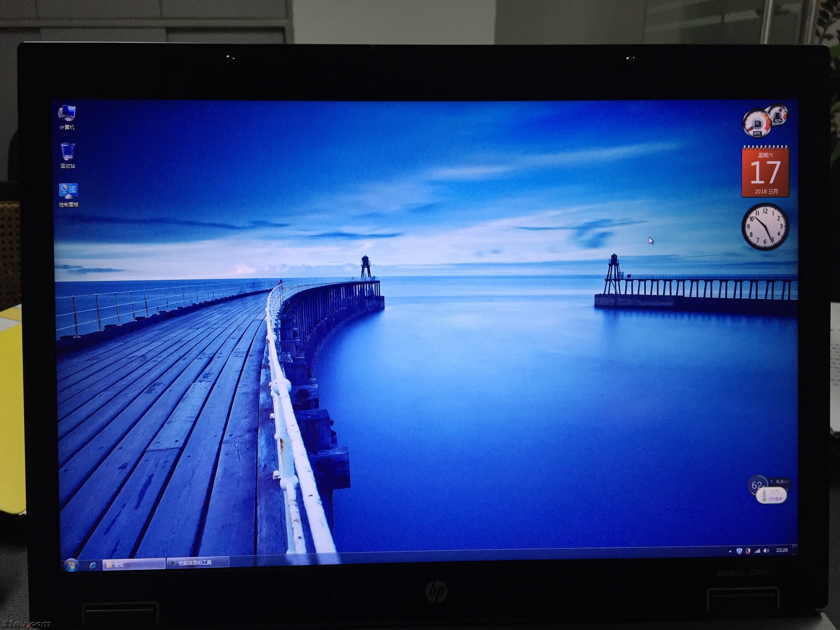
Task: Click the shield security tray icon
Action: tap(739, 551)
